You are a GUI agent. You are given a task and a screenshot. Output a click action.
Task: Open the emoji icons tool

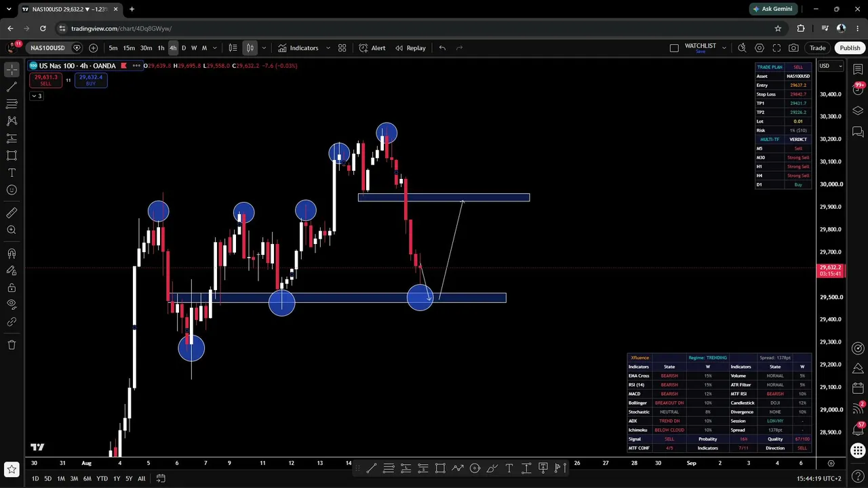[x=12, y=190]
